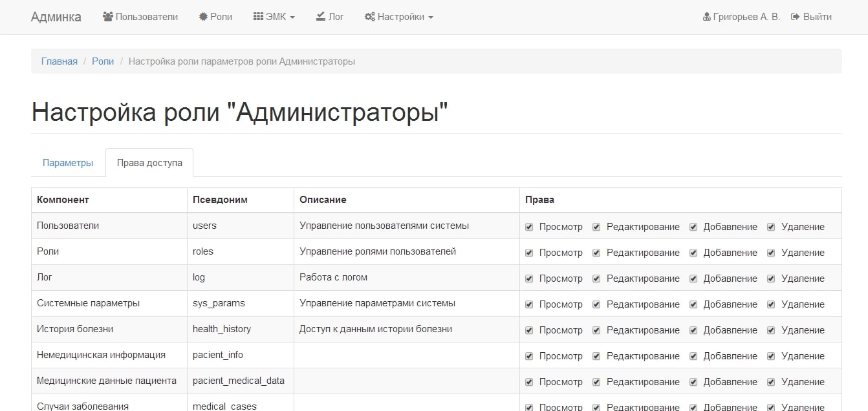Click description 'Управление ролями пользователей'
Image resolution: width=868 pixels, height=411 pixels.
point(378,251)
